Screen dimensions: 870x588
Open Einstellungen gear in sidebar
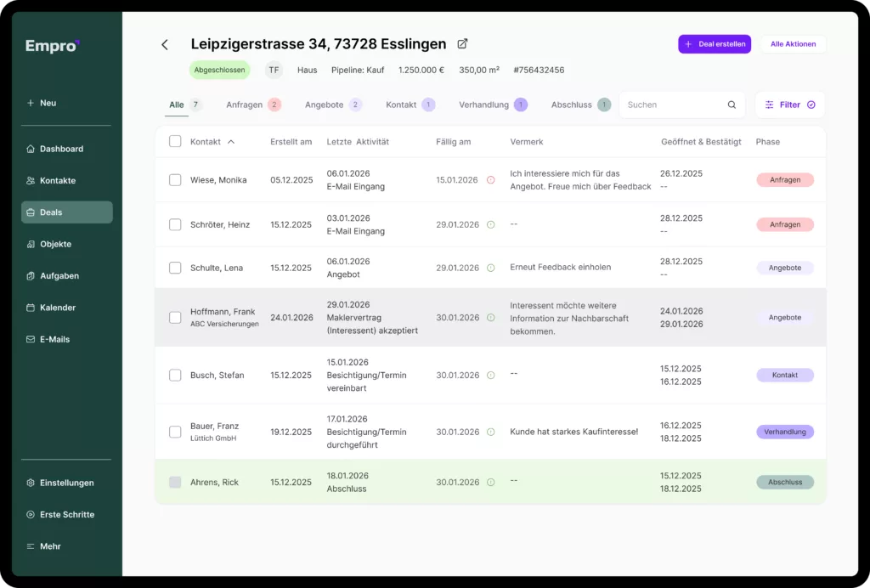pyautogui.click(x=31, y=483)
